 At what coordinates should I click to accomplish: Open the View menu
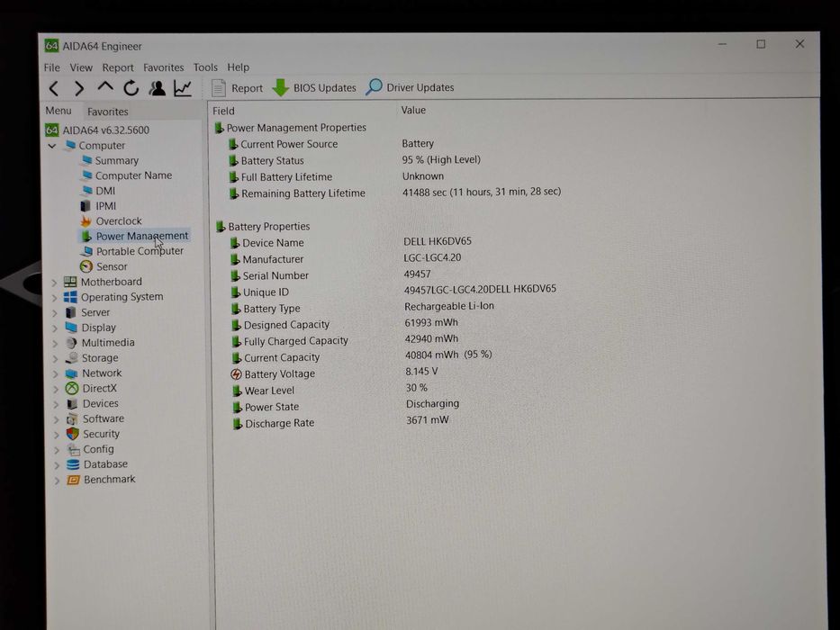pyautogui.click(x=81, y=67)
